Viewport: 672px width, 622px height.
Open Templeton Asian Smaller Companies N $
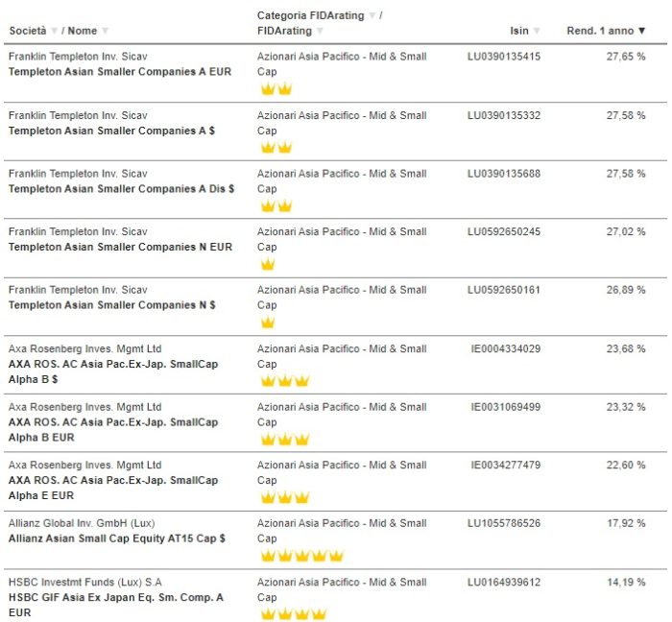pyautogui.click(x=112, y=305)
